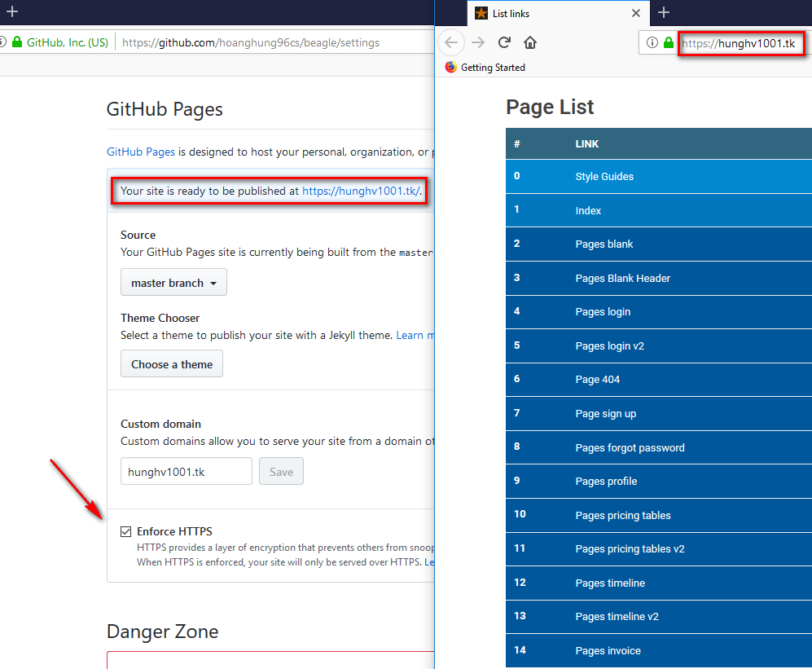Open the Learn more link for Jekyll themes
This screenshot has height=669, width=812.
click(415, 335)
